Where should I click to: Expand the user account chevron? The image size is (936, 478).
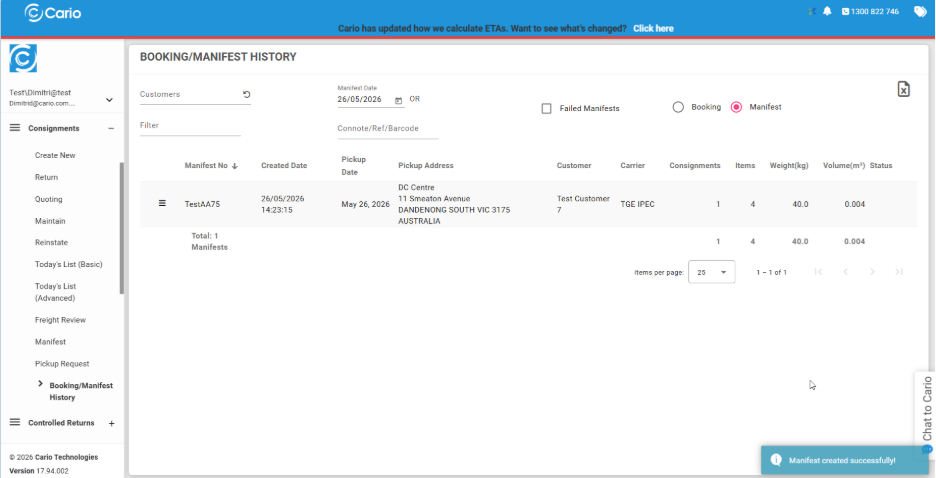pyautogui.click(x=109, y=100)
